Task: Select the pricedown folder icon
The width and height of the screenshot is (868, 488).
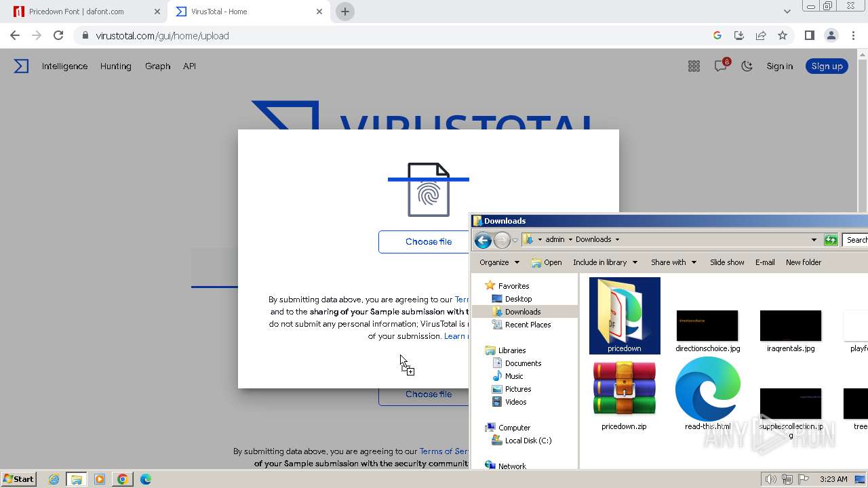Action: point(625,315)
